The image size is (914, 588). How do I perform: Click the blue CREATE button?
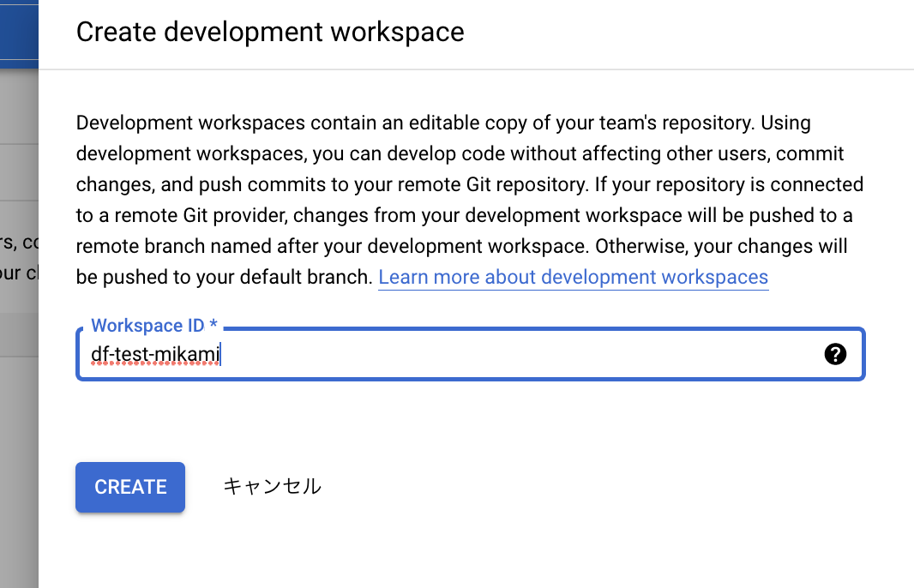[x=130, y=487]
